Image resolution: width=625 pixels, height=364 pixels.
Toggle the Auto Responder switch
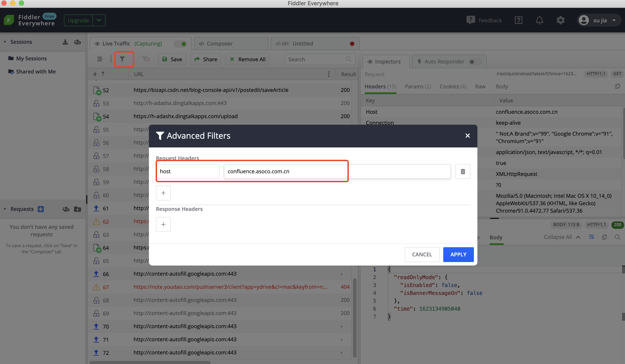475,62
